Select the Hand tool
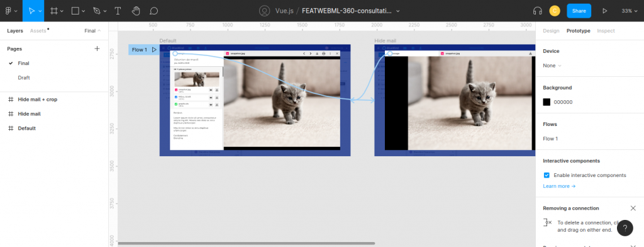 click(136, 11)
